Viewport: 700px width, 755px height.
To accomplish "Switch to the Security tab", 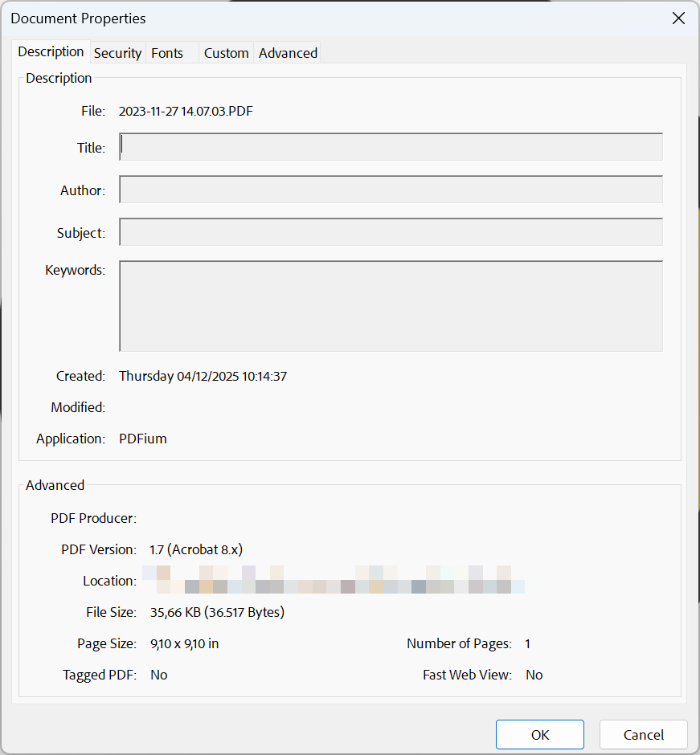I will point(117,53).
